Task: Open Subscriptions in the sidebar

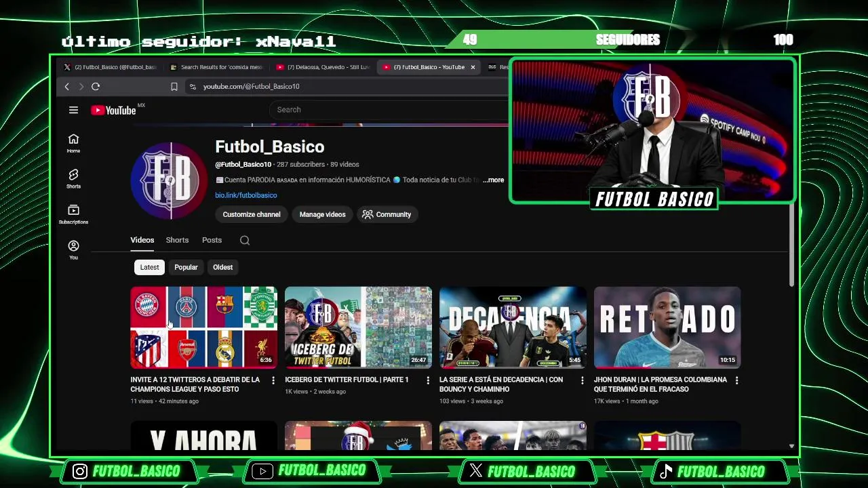Action: tap(73, 214)
